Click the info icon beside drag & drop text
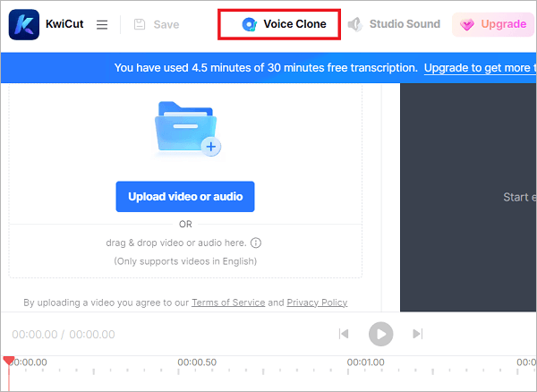The image size is (537, 392). coord(256,243)
